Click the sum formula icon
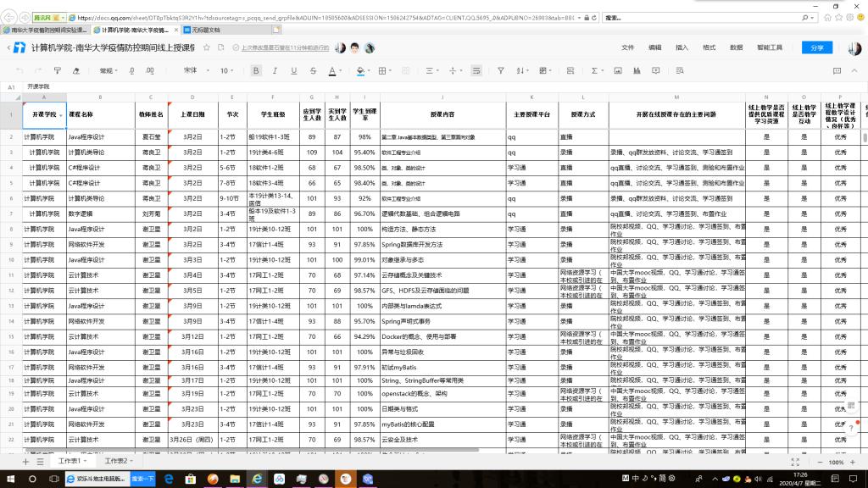This screenshot has height=488, width=868. [594, 70]
